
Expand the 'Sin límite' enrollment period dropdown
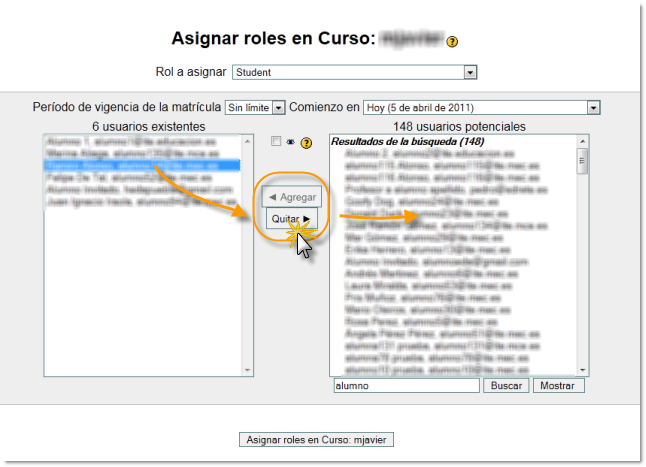coord(256,107)
